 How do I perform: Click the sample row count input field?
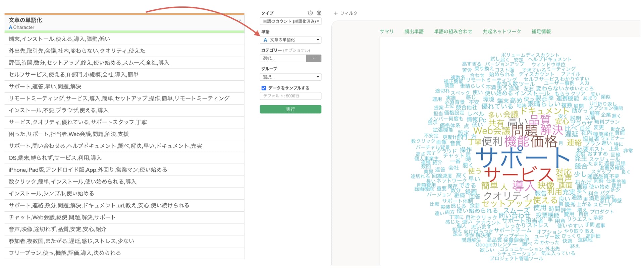(x=290, y=96)
